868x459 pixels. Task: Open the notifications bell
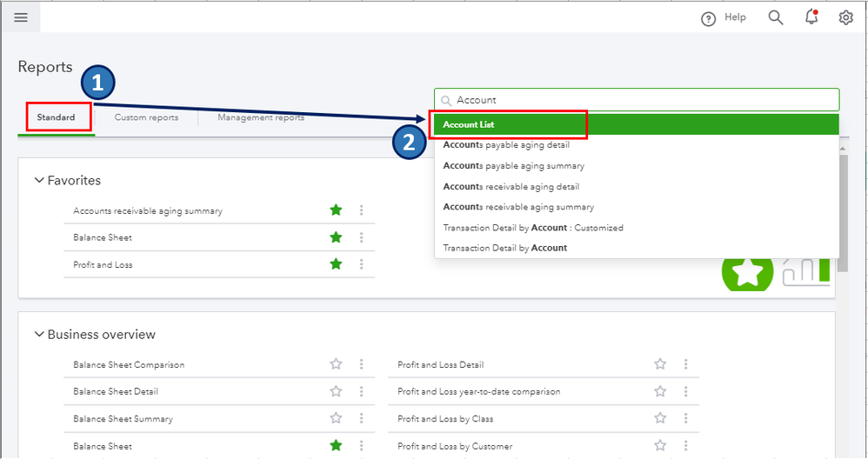(812, 17)
